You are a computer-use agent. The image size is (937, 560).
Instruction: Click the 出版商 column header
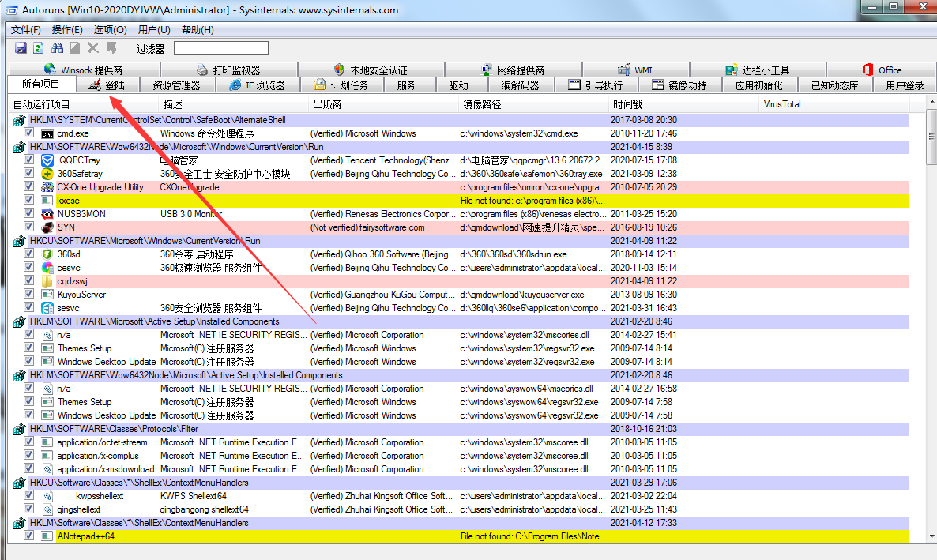327,104
